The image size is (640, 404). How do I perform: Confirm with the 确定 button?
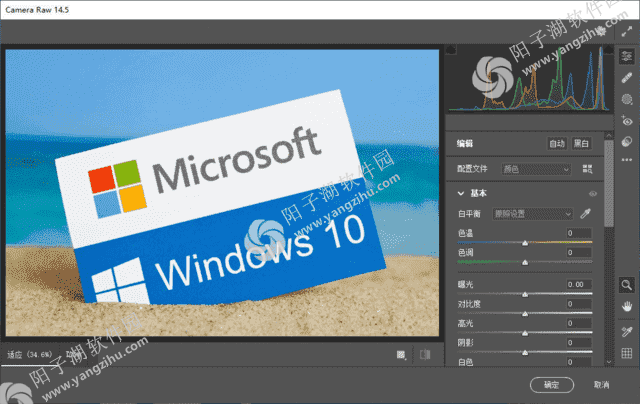[x=552, y=385]
